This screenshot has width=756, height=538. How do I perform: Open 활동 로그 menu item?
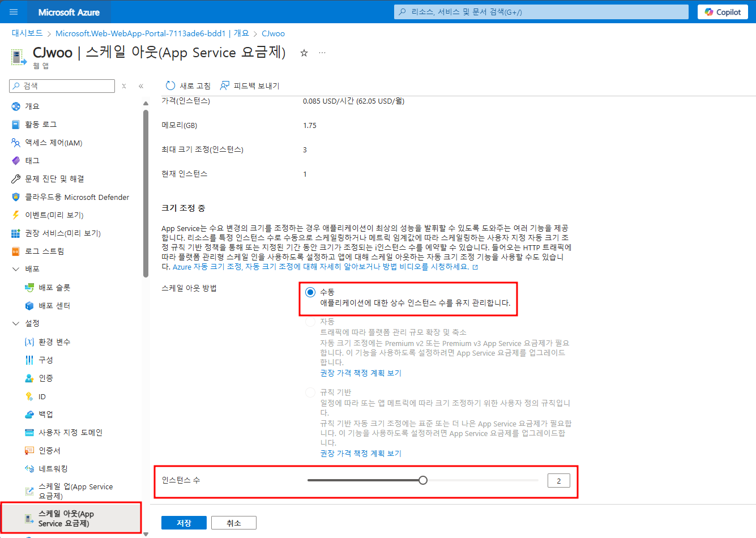click(x=41, y=125)
